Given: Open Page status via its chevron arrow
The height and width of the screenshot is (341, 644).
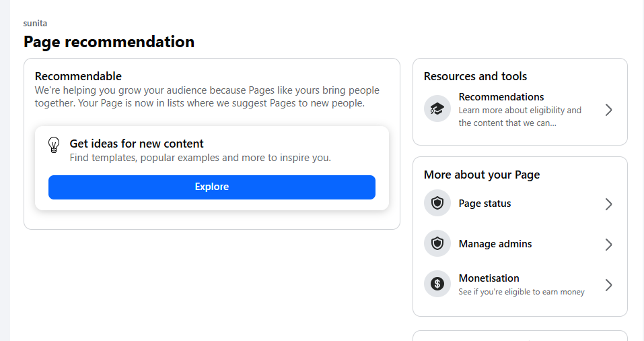Looking at the screenshot, I should point(608,204).
